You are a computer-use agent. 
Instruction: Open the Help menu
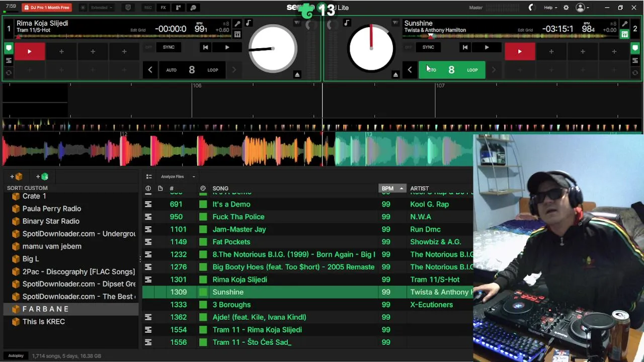pyautogui.click(x=550, y=8)
